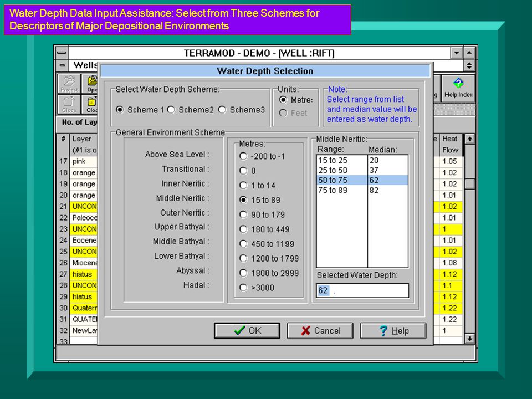Click the table scrollbar up arrow
Screen dimensions: 532x399
pos(469,139)
